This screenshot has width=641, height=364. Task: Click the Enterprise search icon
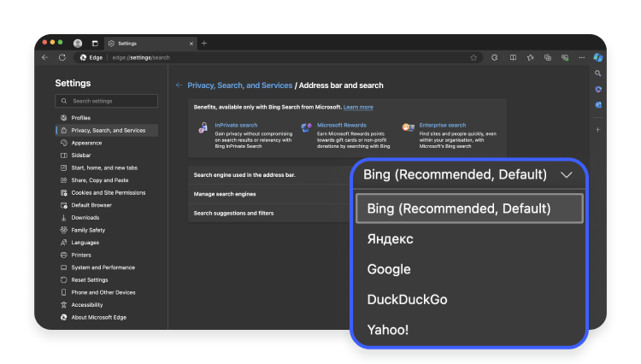[x=408, y=127]
